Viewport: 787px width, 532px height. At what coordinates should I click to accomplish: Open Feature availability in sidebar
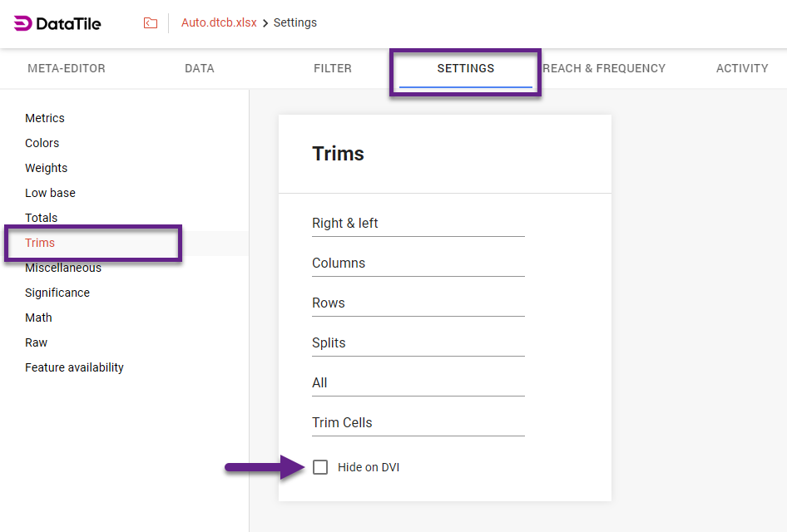pyautogui.click(x=74, y=367)
